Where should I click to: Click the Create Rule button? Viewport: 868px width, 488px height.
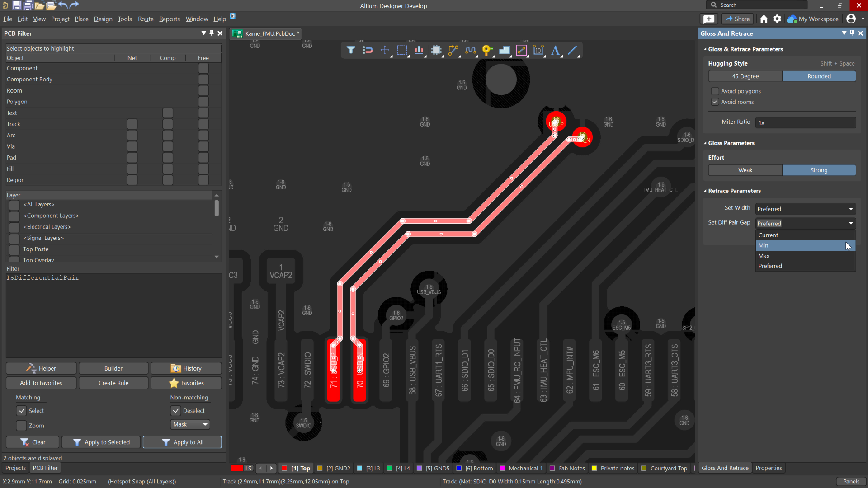pyautogui.click(x=113, y=383)
